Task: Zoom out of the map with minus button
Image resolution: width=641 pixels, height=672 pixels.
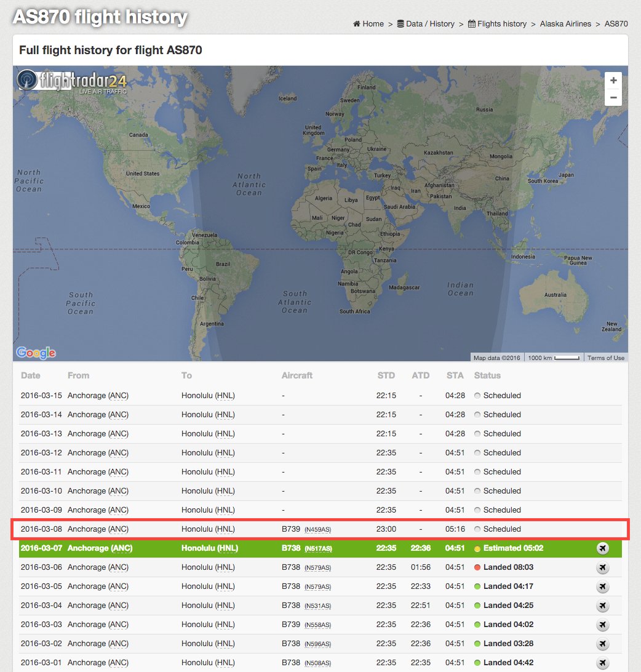Action: click(x=613, y=97)
